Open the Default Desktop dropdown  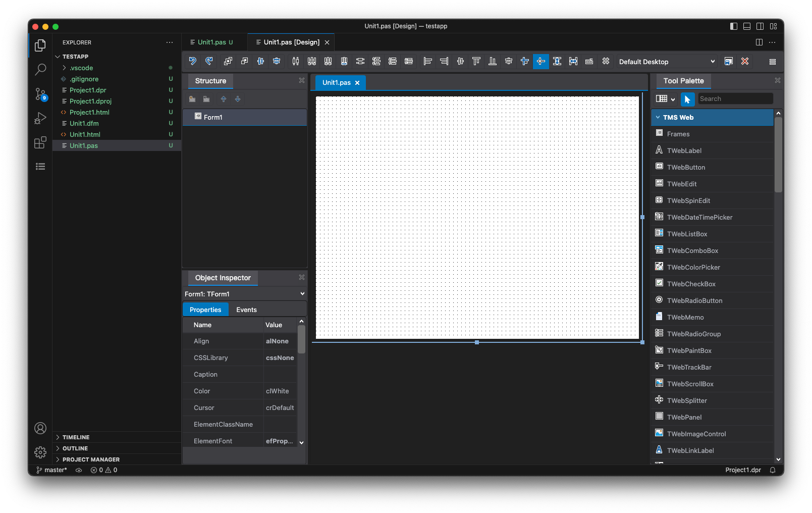click(667, 62)
